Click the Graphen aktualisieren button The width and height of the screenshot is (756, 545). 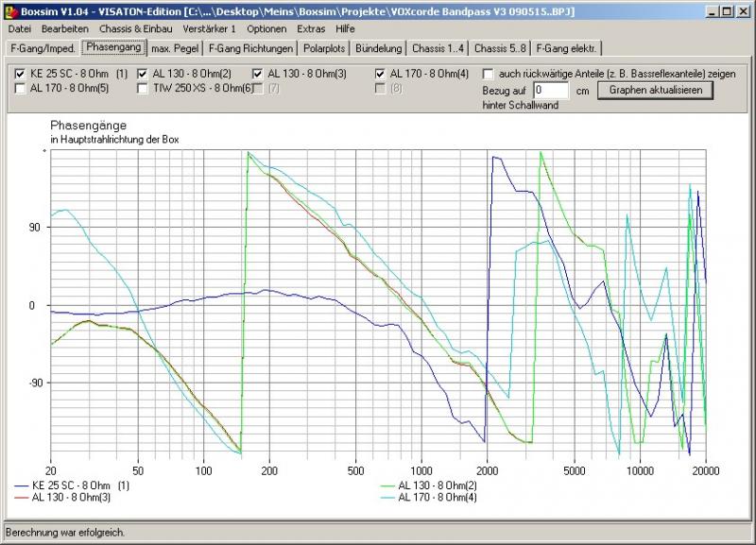655,90
